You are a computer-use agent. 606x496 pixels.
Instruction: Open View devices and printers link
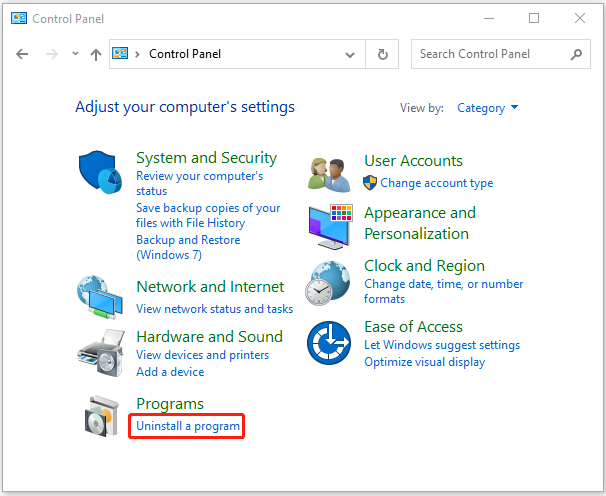tap(203, 355)
